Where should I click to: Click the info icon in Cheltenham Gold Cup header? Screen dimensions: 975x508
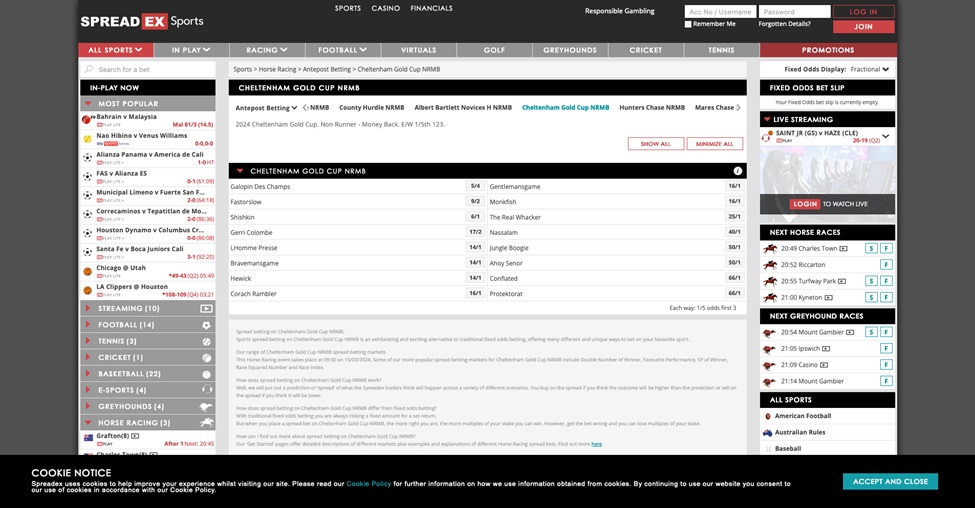[738, 171]
